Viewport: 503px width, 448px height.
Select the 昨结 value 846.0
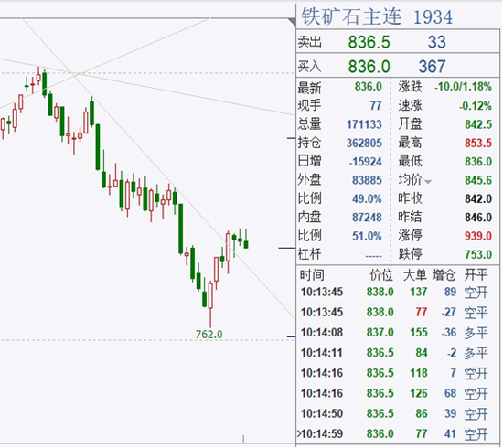click(478, 218)
